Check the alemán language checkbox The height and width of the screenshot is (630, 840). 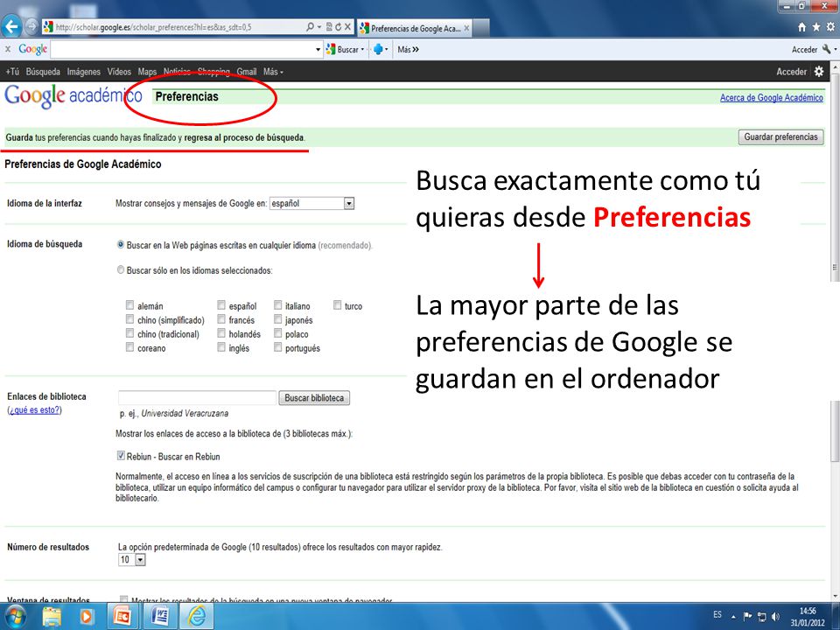[129, 305]
